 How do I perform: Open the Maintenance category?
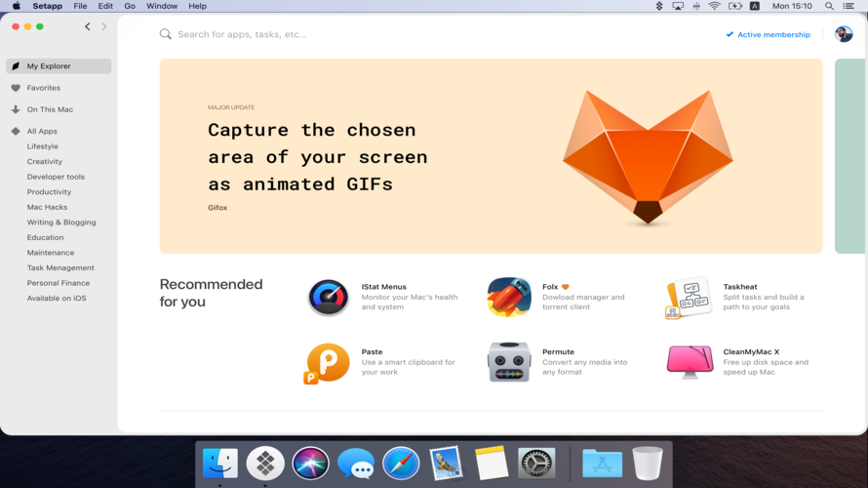(51, 253)
